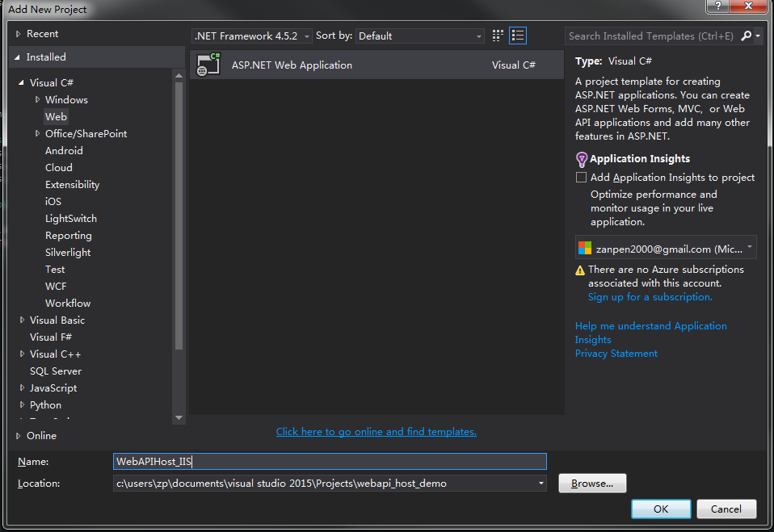This screenshot has height=532, width=774.
Task: Click the search magnifier icon
Action: click(747, 36)
